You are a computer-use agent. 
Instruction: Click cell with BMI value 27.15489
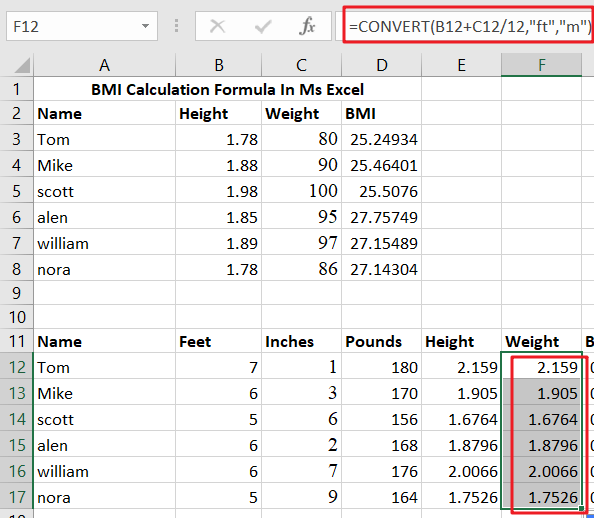(x=381, y=243)
